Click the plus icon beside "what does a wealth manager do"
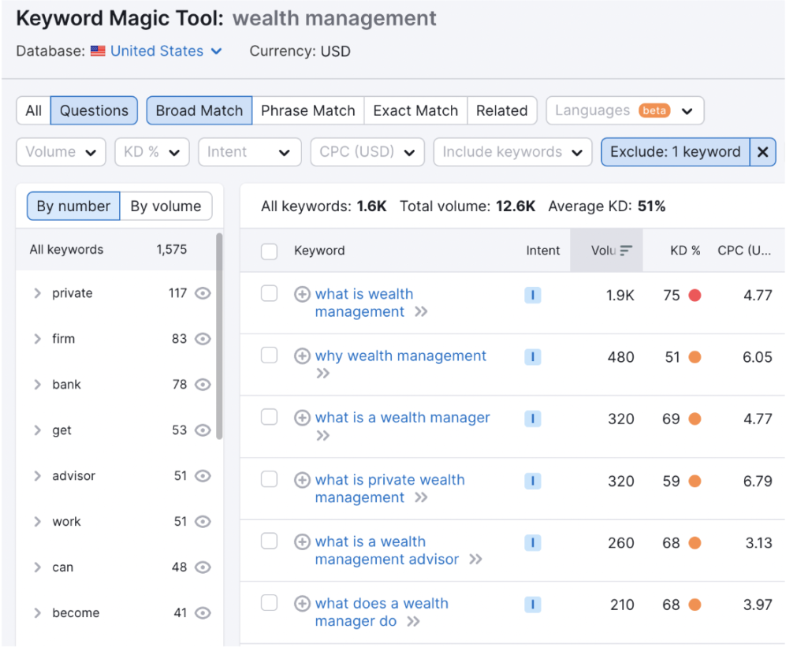The height and width of the screenshot is (655, 812). (302, 603)
